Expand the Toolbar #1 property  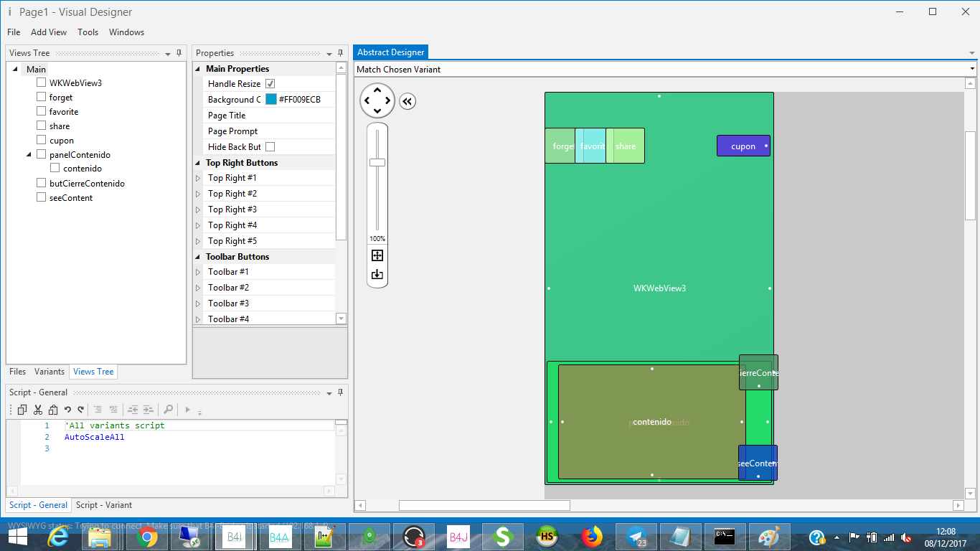tap(199, 272)
